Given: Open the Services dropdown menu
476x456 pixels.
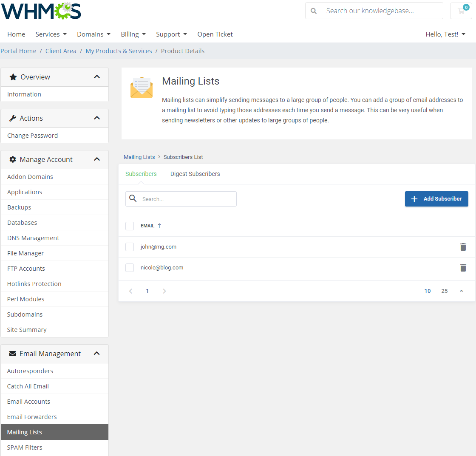Looking at the screenshot, I should point(51,34).
